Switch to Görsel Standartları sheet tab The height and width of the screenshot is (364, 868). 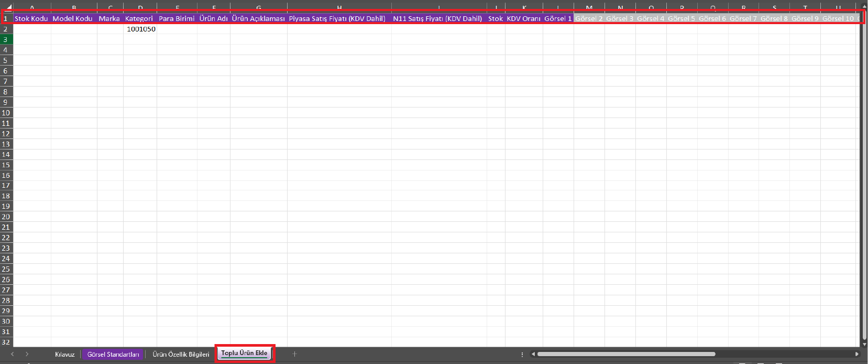point(113,354)
